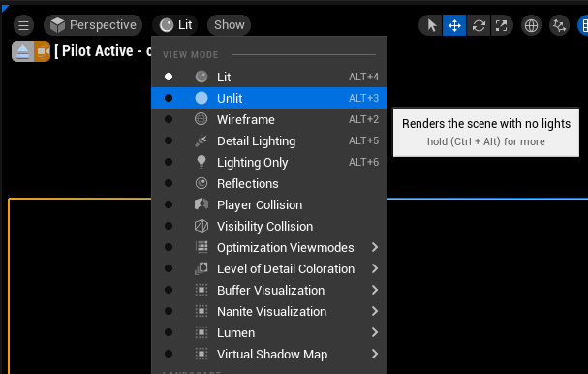Click the Reflections swirl icon
The height and width of the screenshot is (374, 588).
[x=201, y=183]
